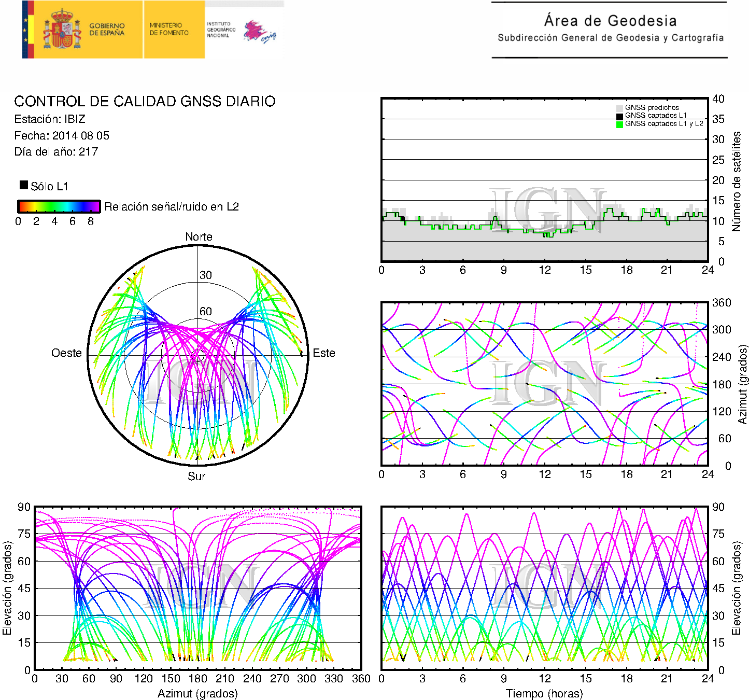Click the grey GNSS predichos legend marker
Screen dimensions: 749x700
(619, 108)
